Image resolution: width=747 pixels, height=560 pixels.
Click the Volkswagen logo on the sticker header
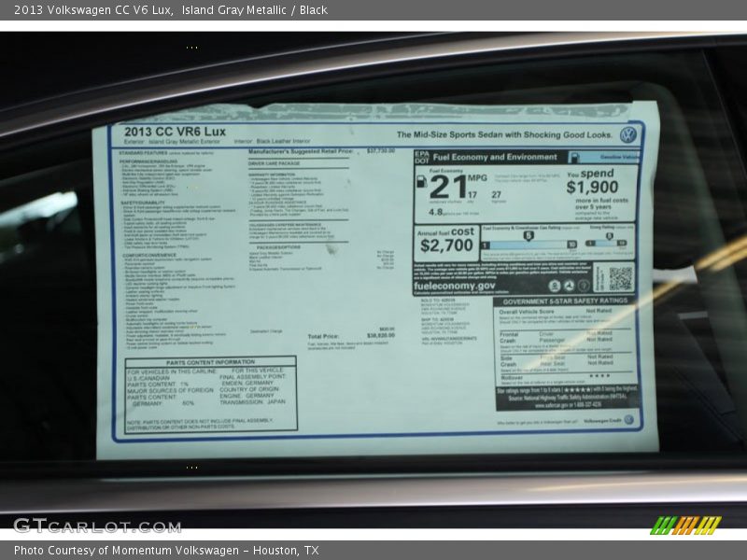(x=626, y=133)
